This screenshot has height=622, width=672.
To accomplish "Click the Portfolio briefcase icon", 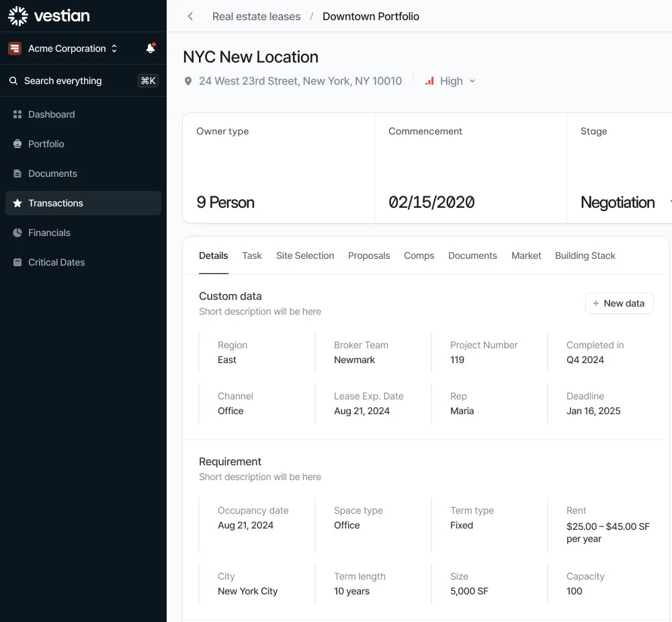I will click(x=17, y=144).
